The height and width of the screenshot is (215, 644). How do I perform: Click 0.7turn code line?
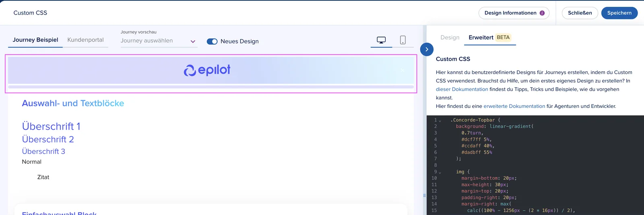coord(472,133)
